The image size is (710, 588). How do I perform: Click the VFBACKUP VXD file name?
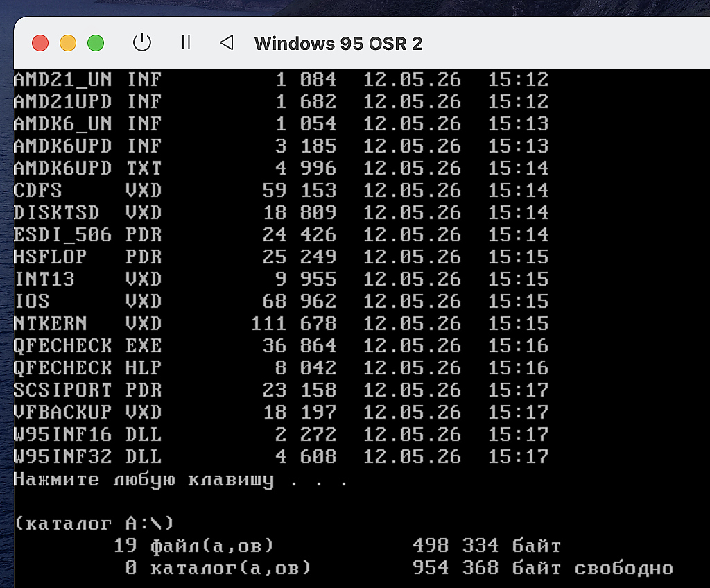point(87,413)
